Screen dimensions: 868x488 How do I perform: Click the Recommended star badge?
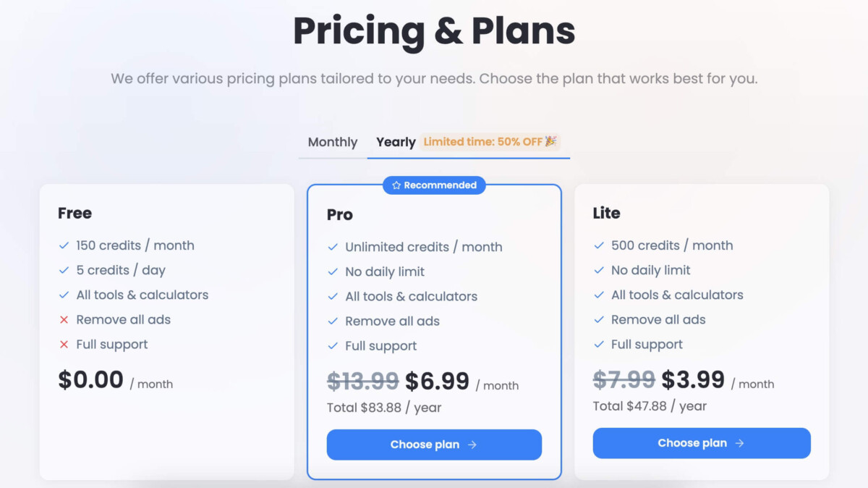pyautogui.click(x=434, y=185)
